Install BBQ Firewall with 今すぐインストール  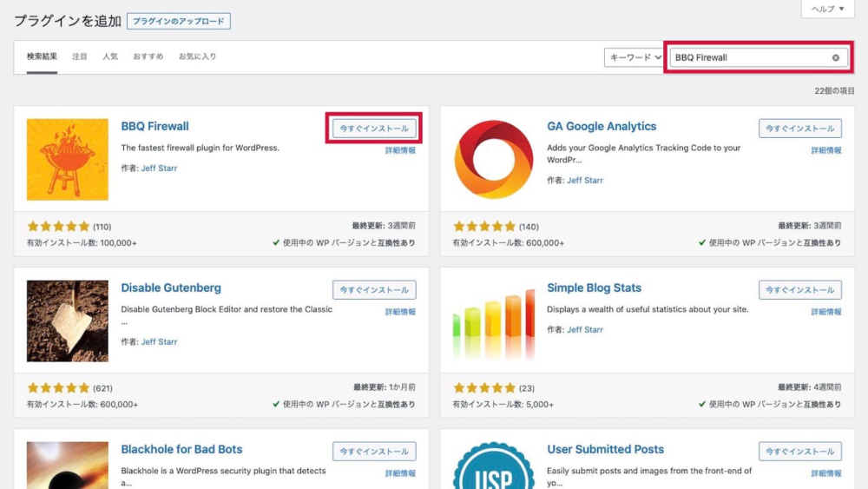[x=374, y=129]
